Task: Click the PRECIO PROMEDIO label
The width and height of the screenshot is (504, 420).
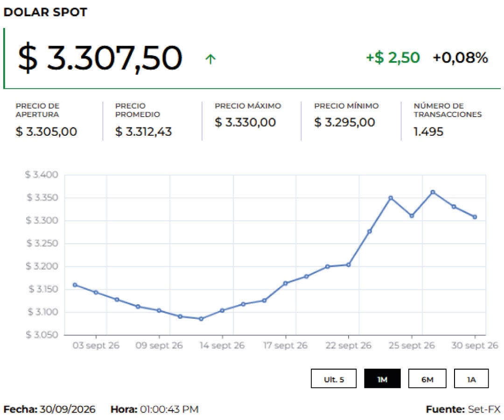Action: coord(138,110)
